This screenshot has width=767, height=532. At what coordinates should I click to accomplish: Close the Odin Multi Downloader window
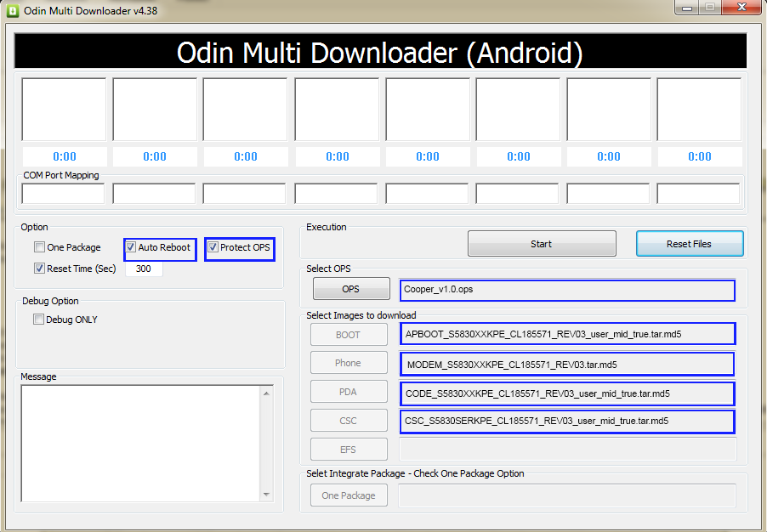click(x=741, y=8)
